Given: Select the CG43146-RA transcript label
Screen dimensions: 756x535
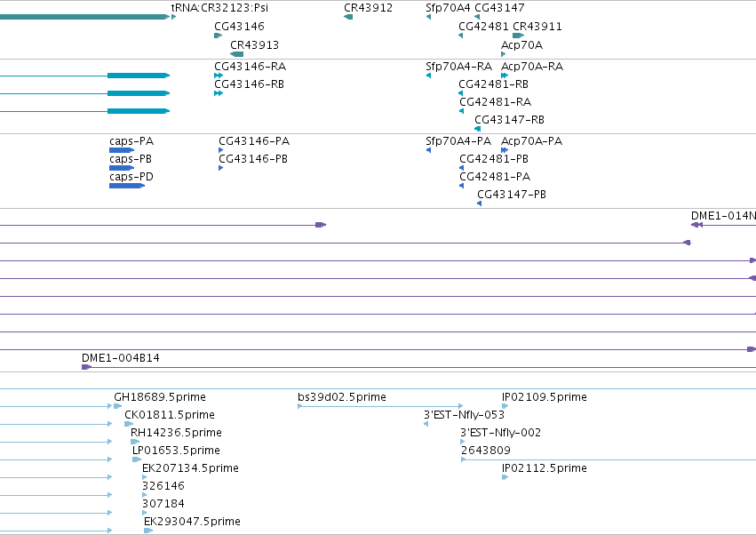Looking at the screenshot, I should pos(250,66).
